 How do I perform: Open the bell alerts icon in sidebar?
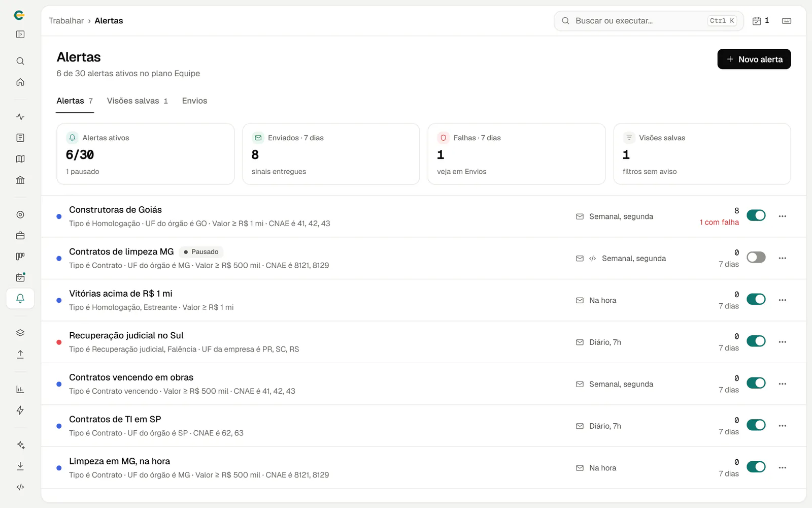click(20, 298)
